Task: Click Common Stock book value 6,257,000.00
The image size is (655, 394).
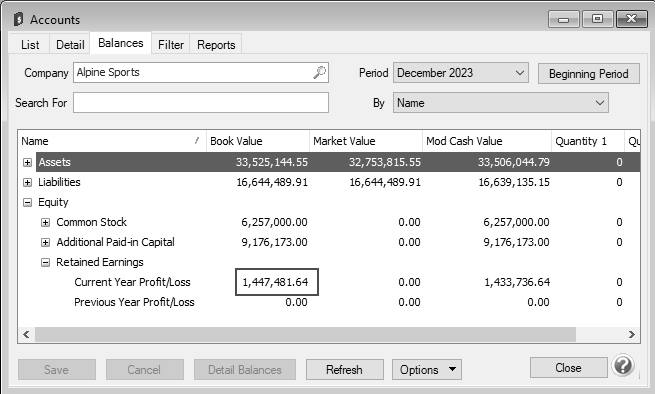Action: pyautogui.click(x=274, y=222)
